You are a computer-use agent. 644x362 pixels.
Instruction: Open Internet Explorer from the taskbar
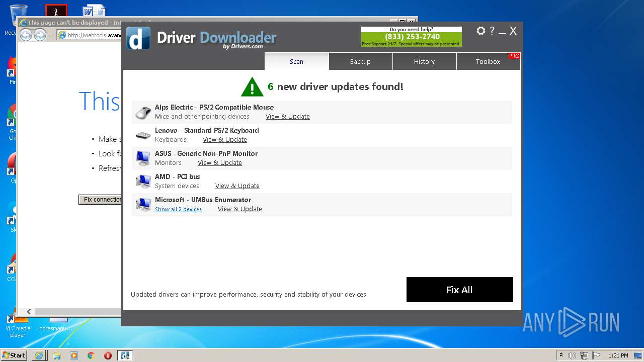39,355
